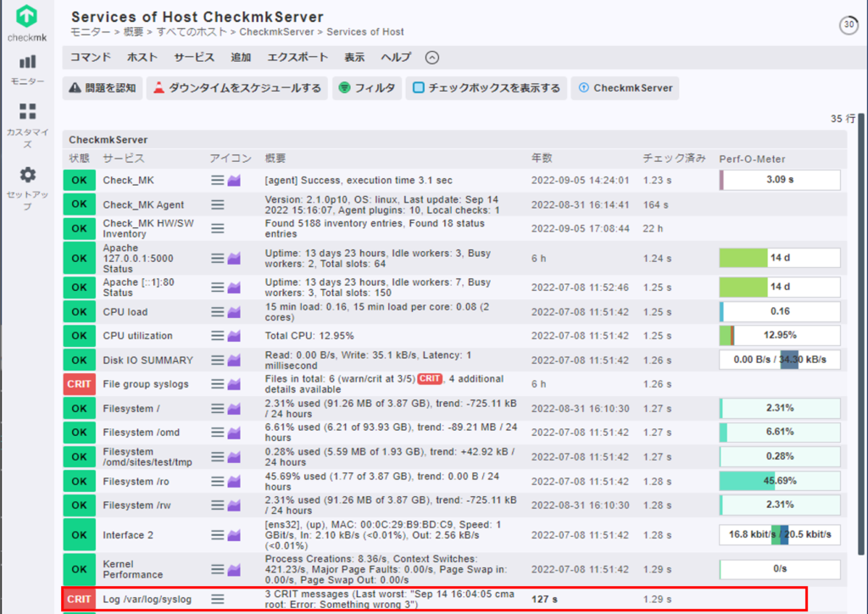This screenshot has height=614, width=868.
Task: Sort by サービス column header
Action: click(x=124, y=159)
